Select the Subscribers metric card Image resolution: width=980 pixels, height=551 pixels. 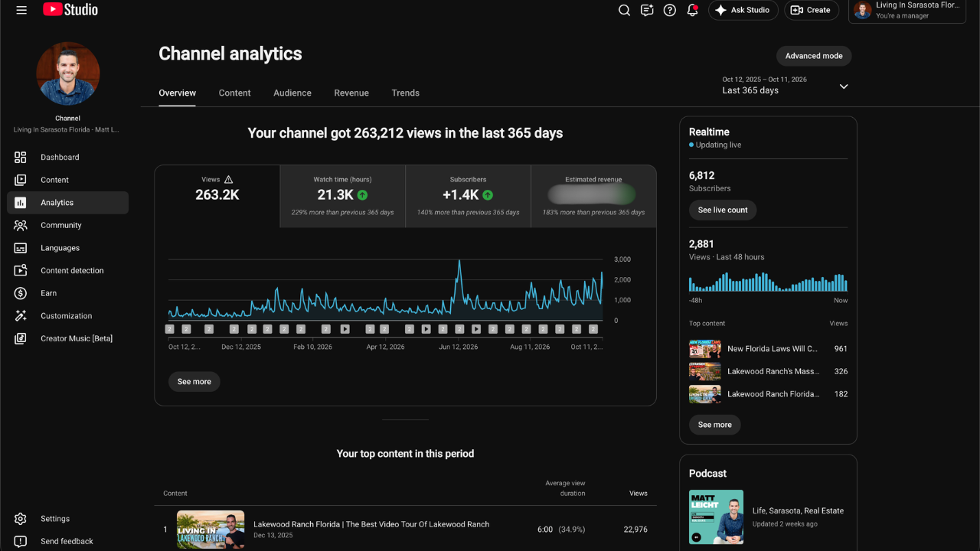tap(468, 196)
